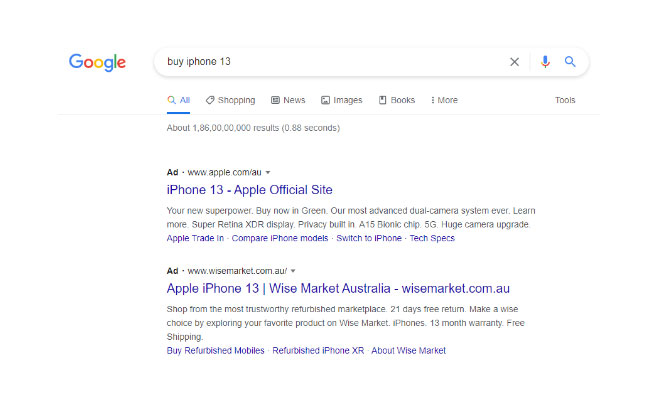Click the All tab magnifier icon

171,100
